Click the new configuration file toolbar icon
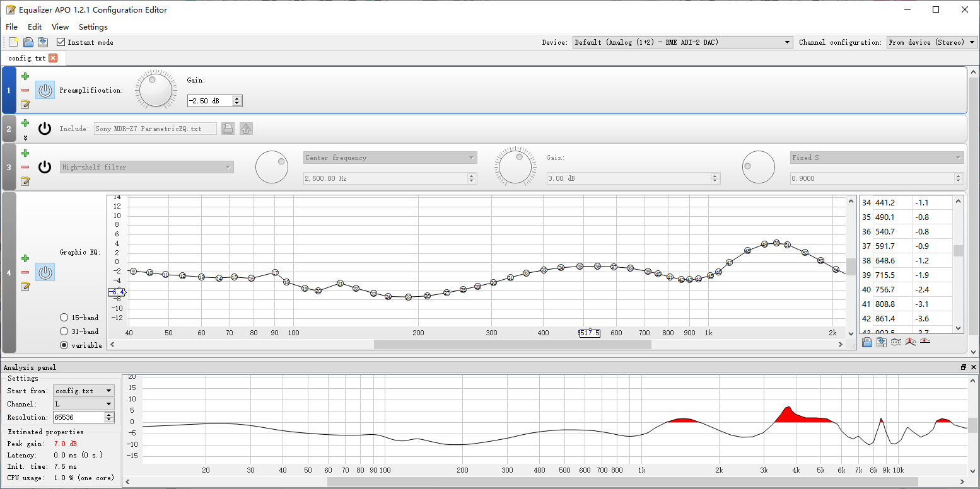The width and height of the screenshot is (980, 489). pos(13,42)
